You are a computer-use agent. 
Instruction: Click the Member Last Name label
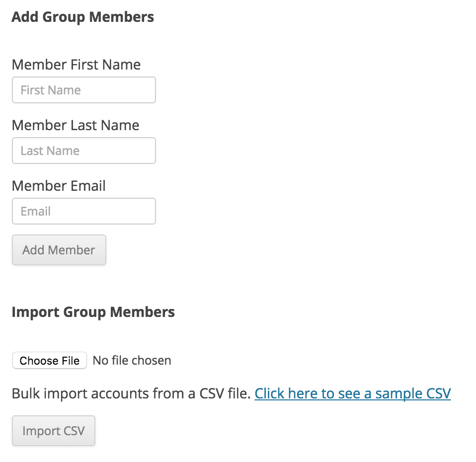click(75, 125)
